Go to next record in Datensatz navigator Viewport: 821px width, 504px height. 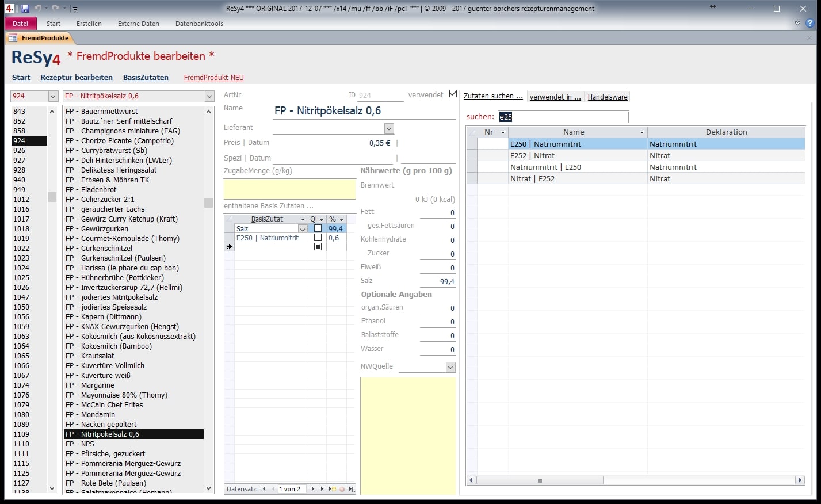[x=313, y=489]
